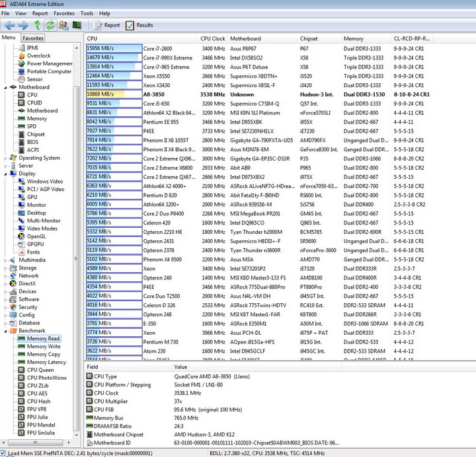Collapse the Benchmark tree node
This screenshot has width=476, height=457.
pyautogui.click(x=5, y=331)
